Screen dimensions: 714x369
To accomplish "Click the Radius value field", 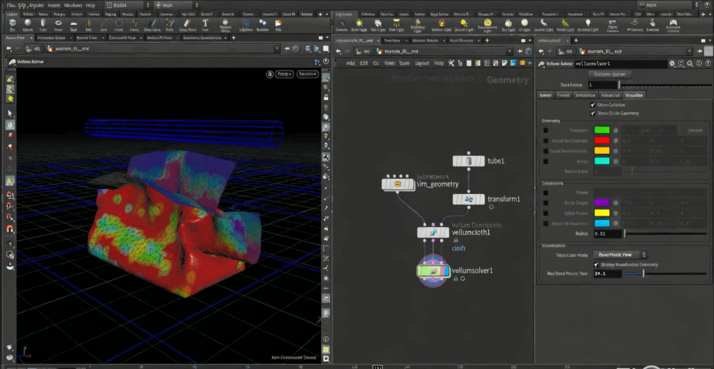I will click(x=608, y=234).
